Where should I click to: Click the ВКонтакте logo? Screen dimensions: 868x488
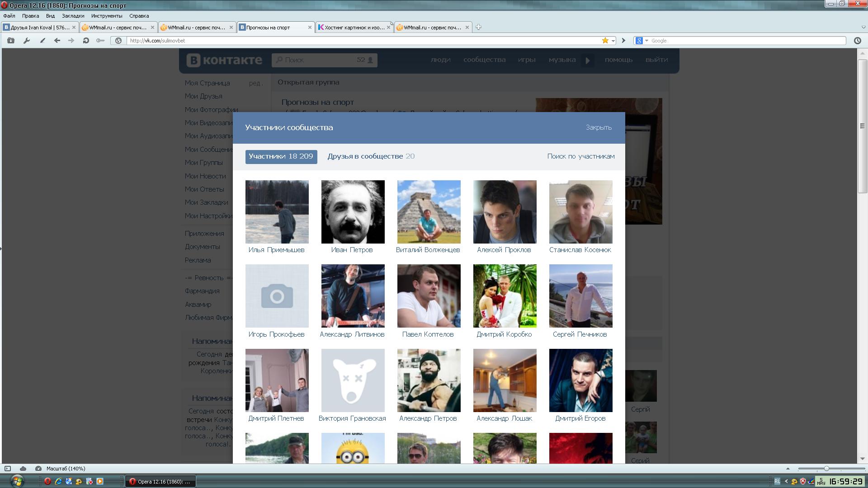[x=225, y=60]
